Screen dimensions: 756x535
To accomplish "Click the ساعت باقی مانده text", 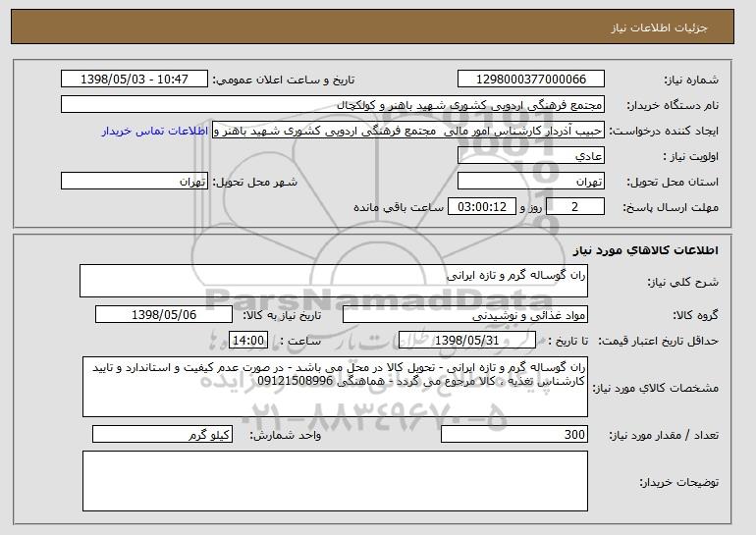I will (399, 207).
